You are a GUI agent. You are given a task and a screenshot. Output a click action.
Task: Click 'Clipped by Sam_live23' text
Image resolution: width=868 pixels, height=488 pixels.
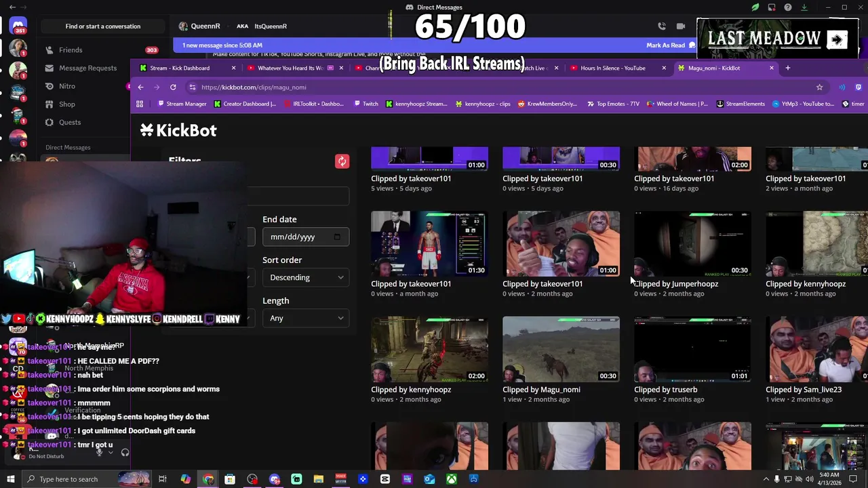(804, 390)
